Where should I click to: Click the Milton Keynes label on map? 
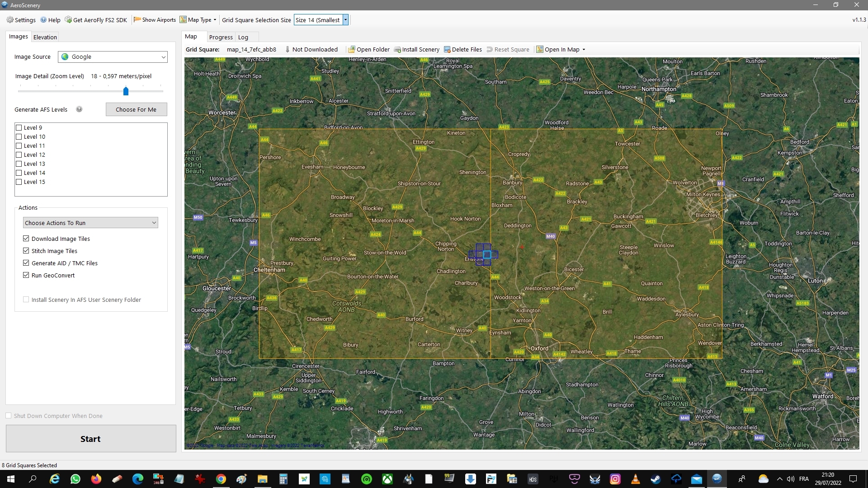(x=703, y=194)
